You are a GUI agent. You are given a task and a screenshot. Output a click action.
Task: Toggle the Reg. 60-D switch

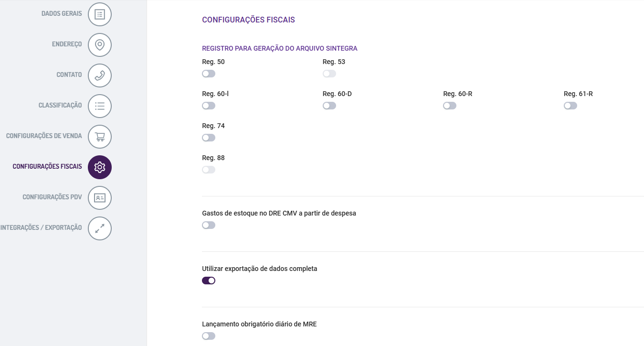coord(329,106)
